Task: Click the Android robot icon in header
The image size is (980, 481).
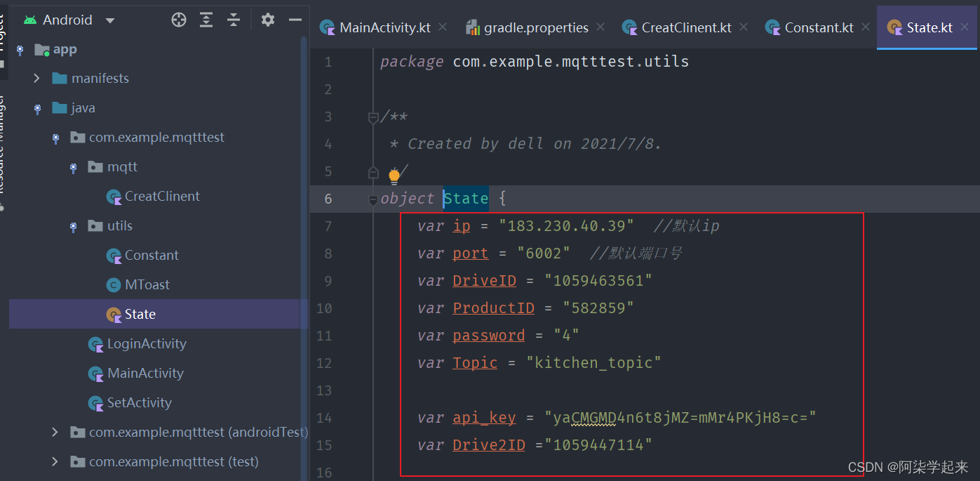Action: [x=29, y=20]
